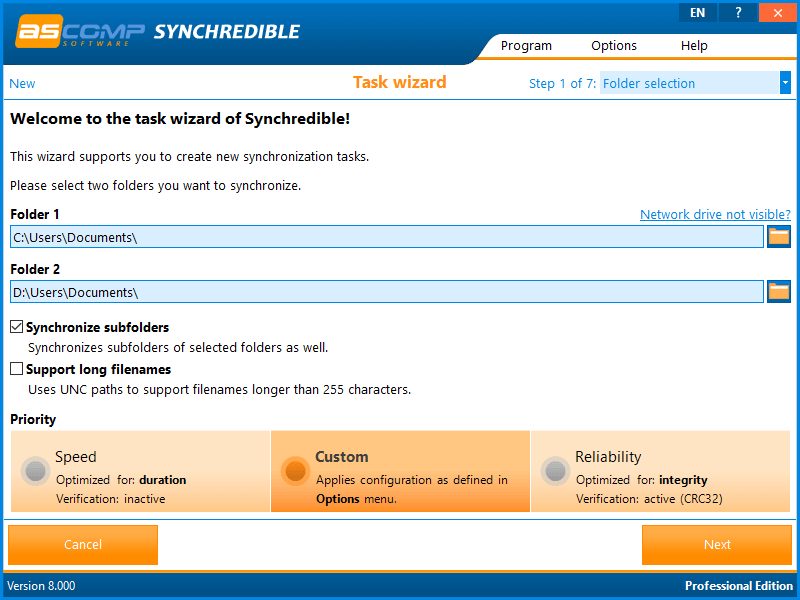Click the Cancel button
This screenshot has height=600, width=800.
[x=82, y=544]
